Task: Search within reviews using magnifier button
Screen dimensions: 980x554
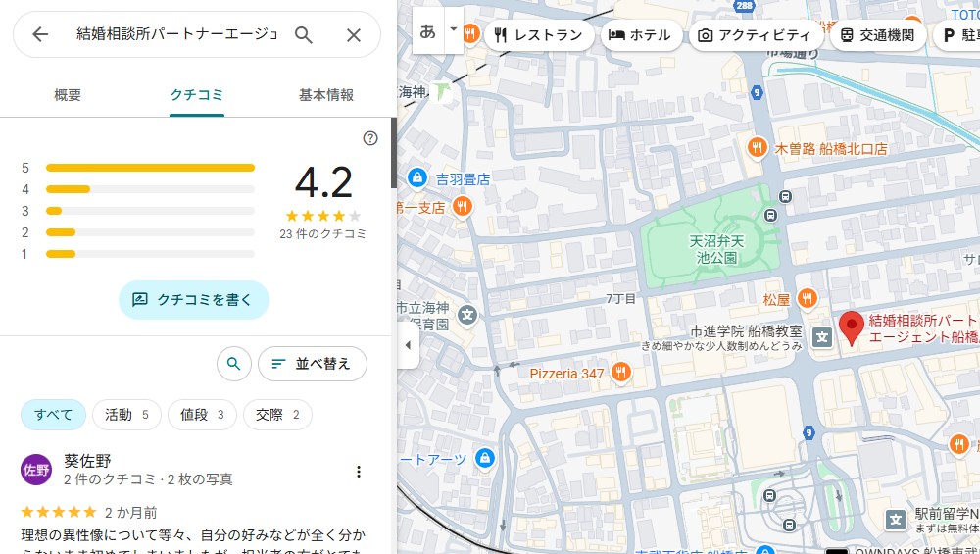Action: (233, 364)
